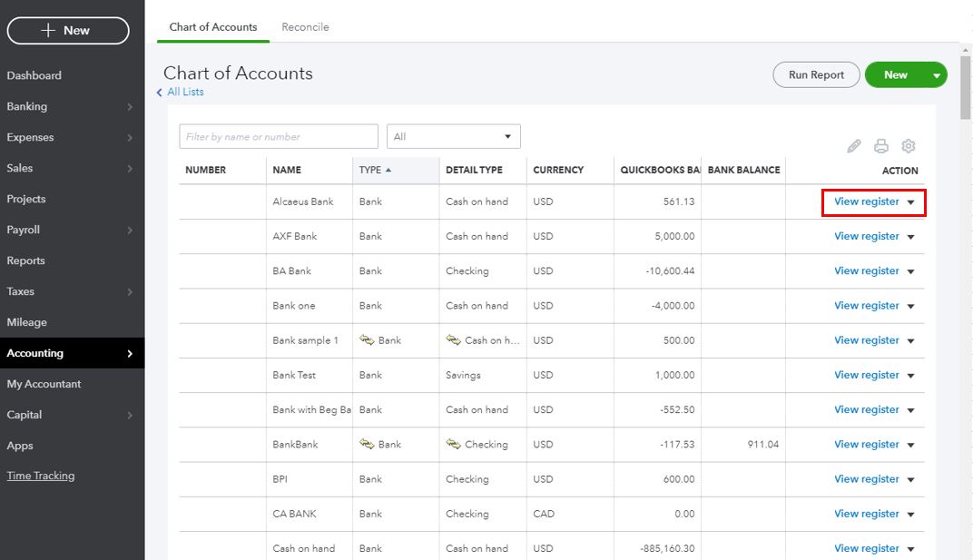Screen dimensions: 973x560
Task: Open the action dropdown arrow for Alcaeus Bank
Action: point(911,202)
